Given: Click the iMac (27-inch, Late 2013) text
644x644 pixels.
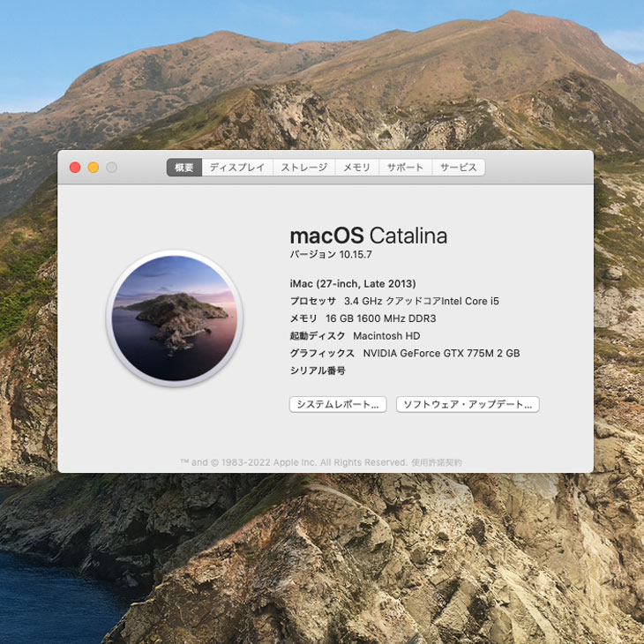Looking at the screenshot, I should pyautogui.click(x=353, y=284).
